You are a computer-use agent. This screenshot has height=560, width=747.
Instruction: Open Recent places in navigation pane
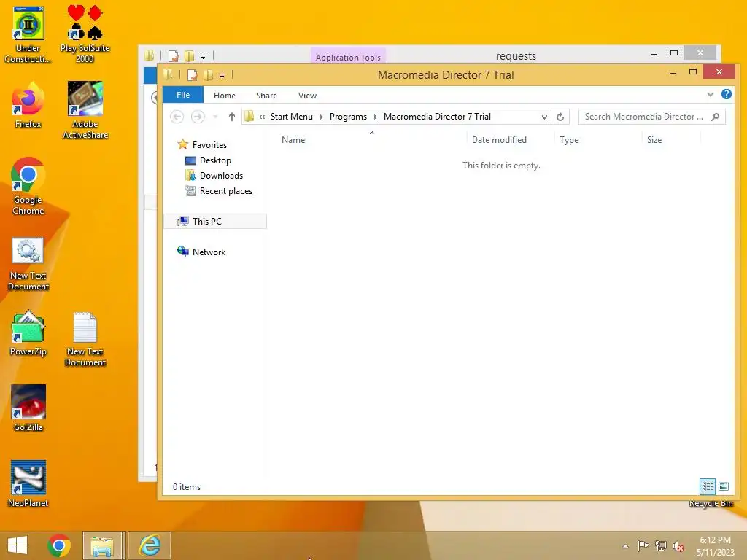(x=226, y=191)
